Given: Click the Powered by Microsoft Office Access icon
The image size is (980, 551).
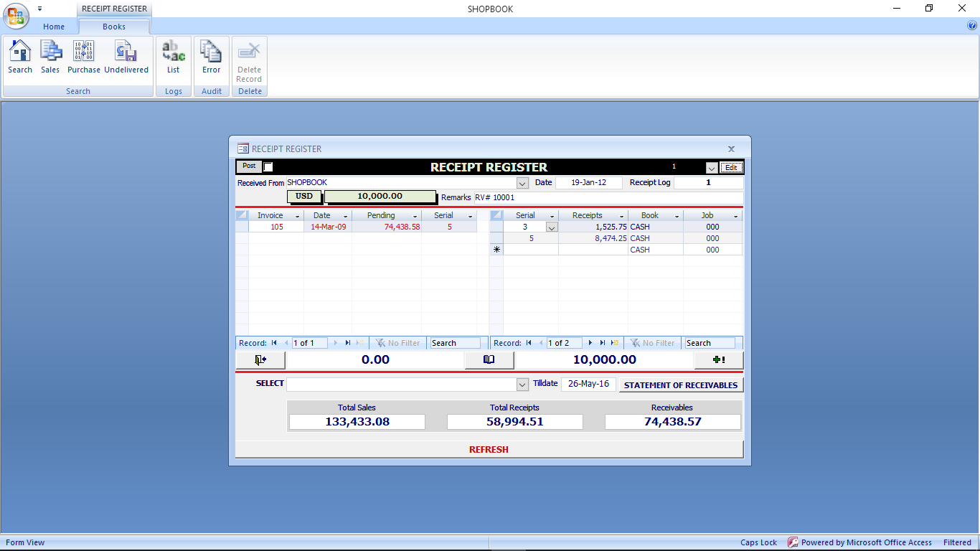Looking at the screenshot, I should [793, 542].
